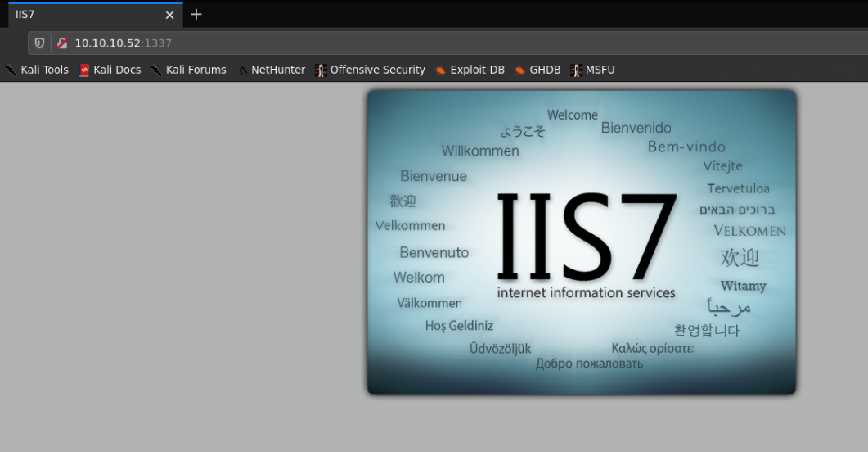The image size is (868, 452).
Task: Open a new tab with plus button
Action: click(196, 15)
